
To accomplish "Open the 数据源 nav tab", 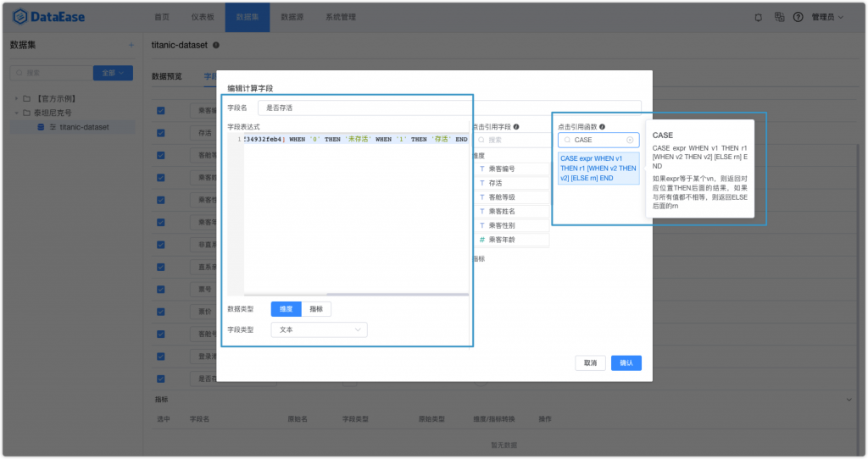I will pyautogui.click(x=292, y=17).
